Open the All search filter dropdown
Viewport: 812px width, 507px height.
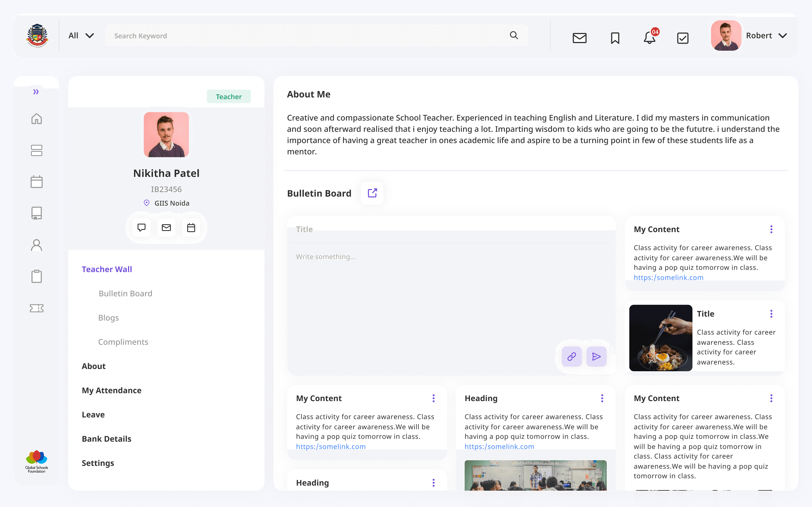(81, 35)
